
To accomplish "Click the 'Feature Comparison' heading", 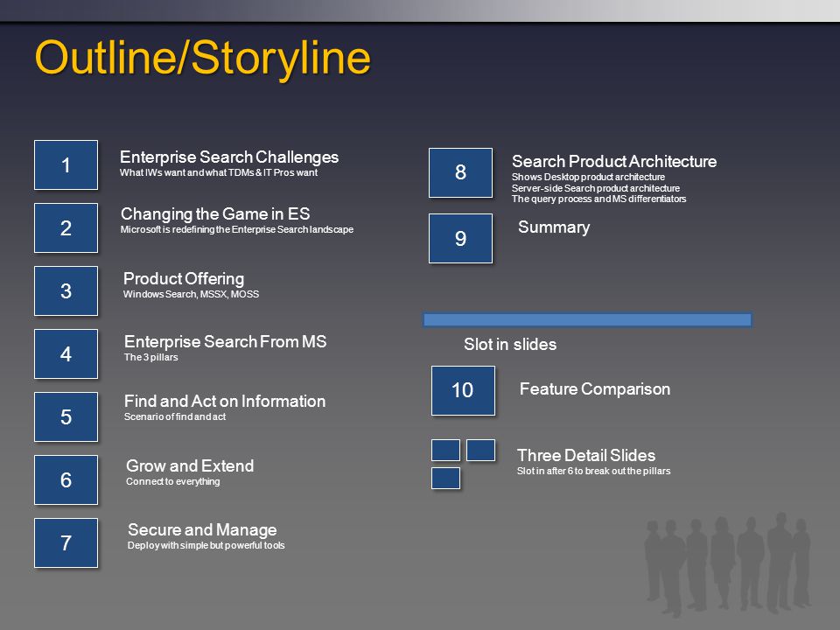I will [x=595, y=388].
